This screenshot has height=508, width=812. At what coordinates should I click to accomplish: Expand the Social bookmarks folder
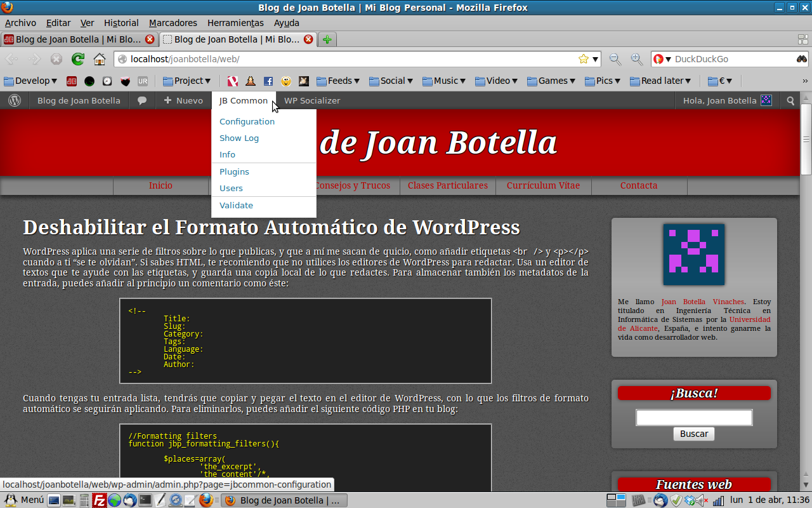391,81
